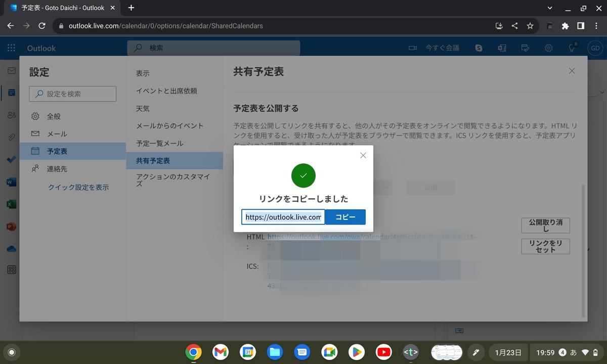Open OneDrive from the left rail
Screen dimensions: 607x364
point(11,249)
